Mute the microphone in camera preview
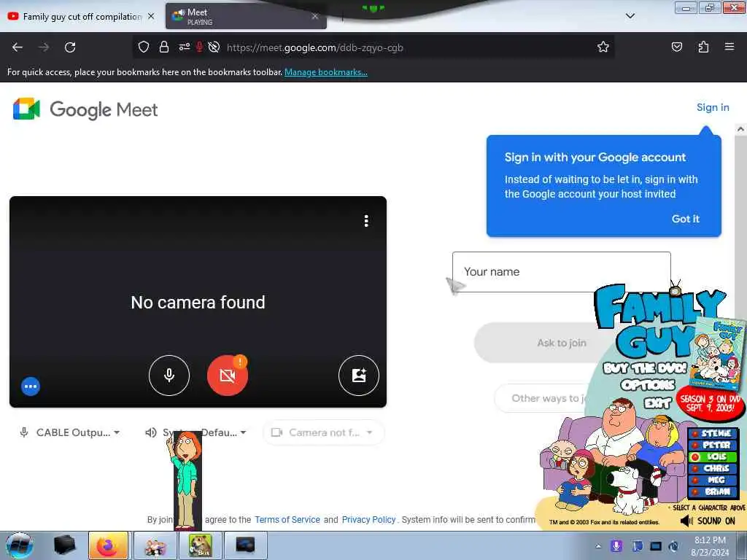747x560 pixels. (x=169, y=376)
